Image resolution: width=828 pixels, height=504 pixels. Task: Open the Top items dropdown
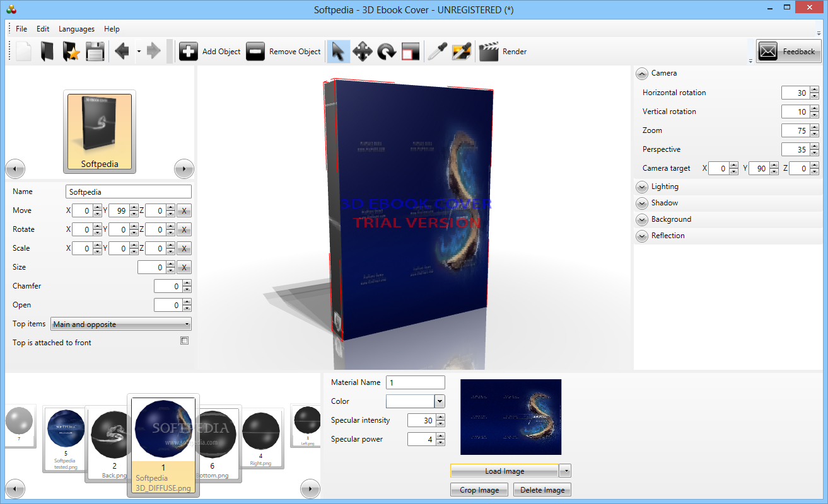pos(121,324)
